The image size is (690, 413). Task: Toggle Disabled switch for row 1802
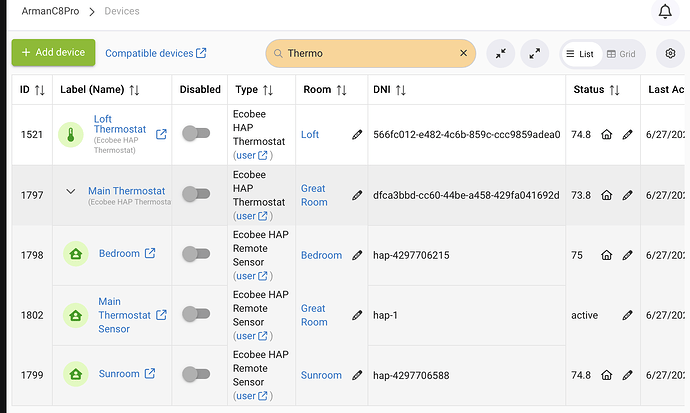(196, 314)
